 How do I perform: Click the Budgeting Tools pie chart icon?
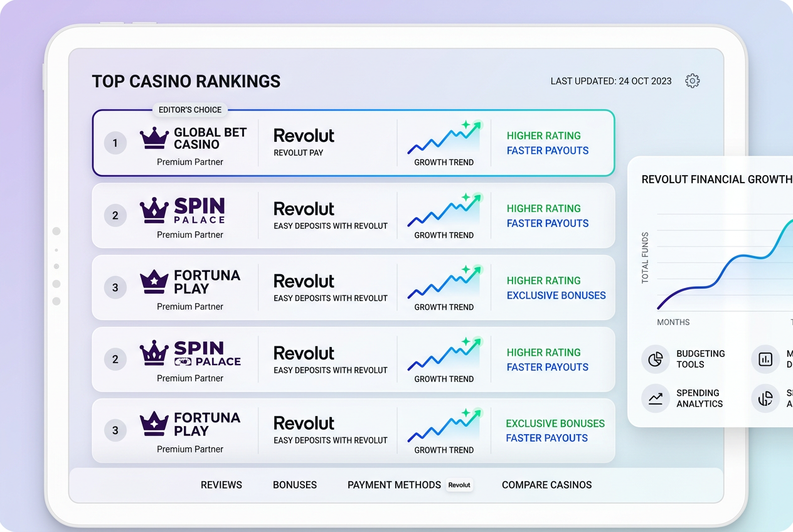tap(656, 359)
